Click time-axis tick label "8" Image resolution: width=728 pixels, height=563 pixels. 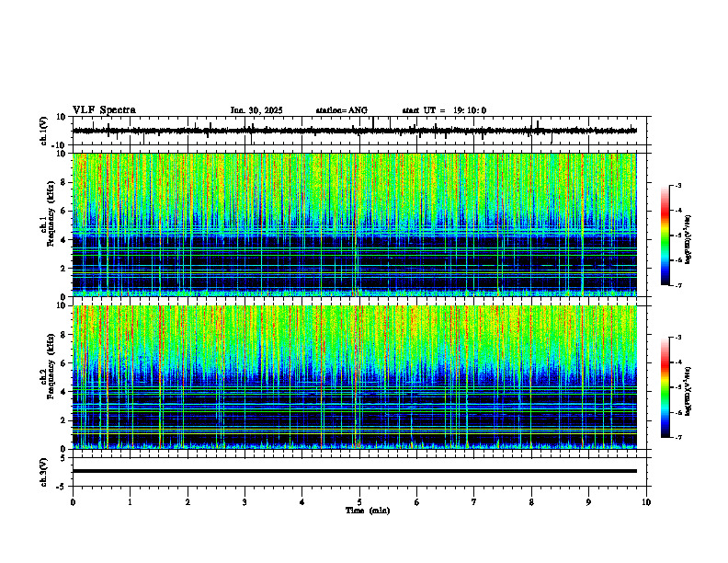(531, 502)
